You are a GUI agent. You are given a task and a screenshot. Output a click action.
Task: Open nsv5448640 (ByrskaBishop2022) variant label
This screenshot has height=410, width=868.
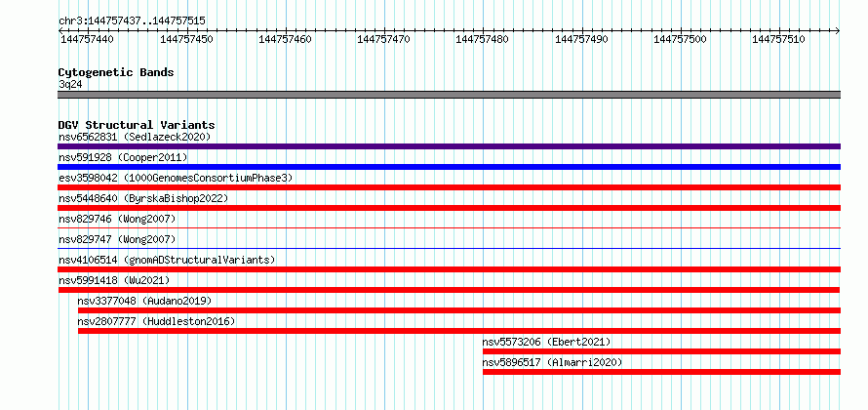[143, 198]
